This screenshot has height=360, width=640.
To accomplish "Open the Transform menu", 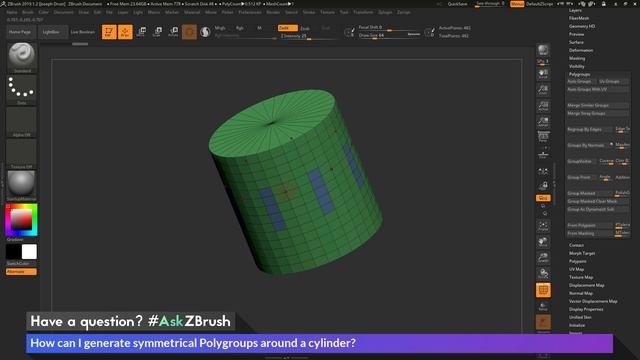I will pyautogui.click(x=363, y=12).
